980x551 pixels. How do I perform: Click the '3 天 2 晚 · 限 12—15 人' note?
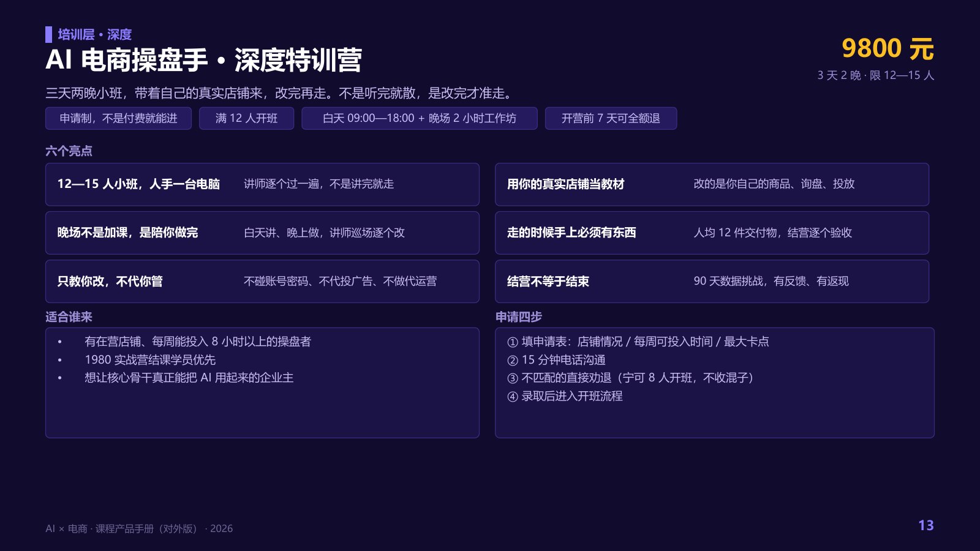(x=875, y=75)
